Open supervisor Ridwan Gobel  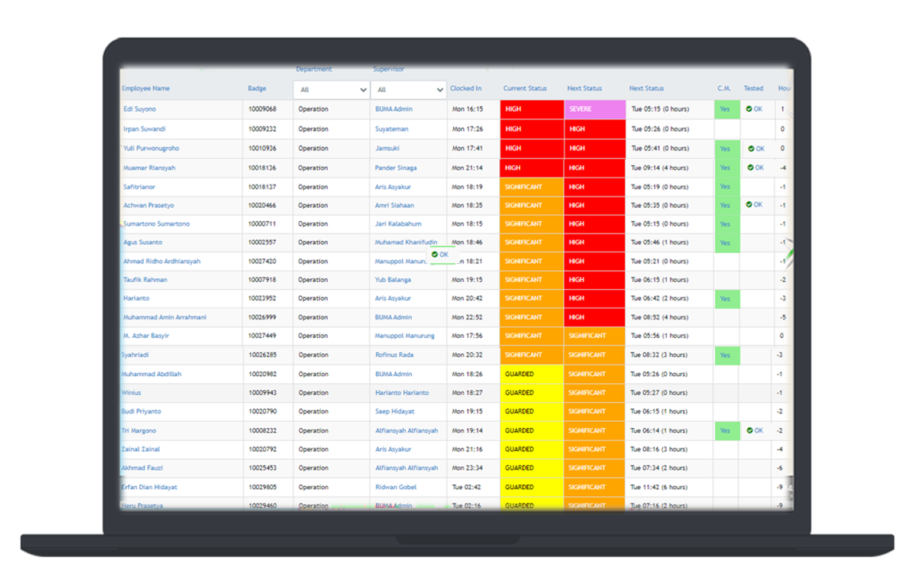[x=396, y=487]
